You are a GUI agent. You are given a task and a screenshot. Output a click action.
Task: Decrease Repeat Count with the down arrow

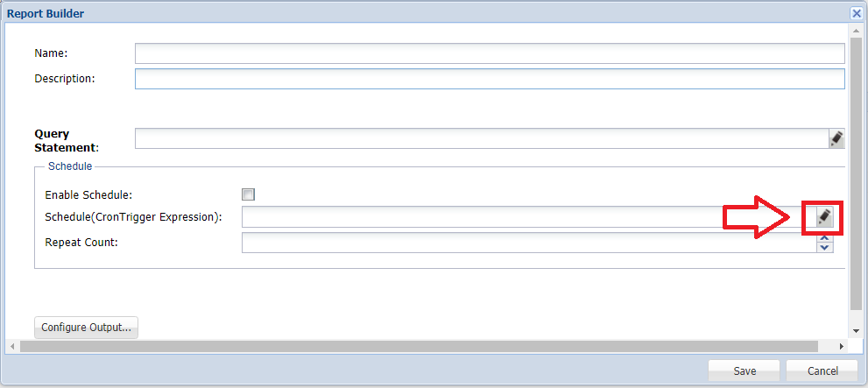pyautogui.click(x=823, y=247)
